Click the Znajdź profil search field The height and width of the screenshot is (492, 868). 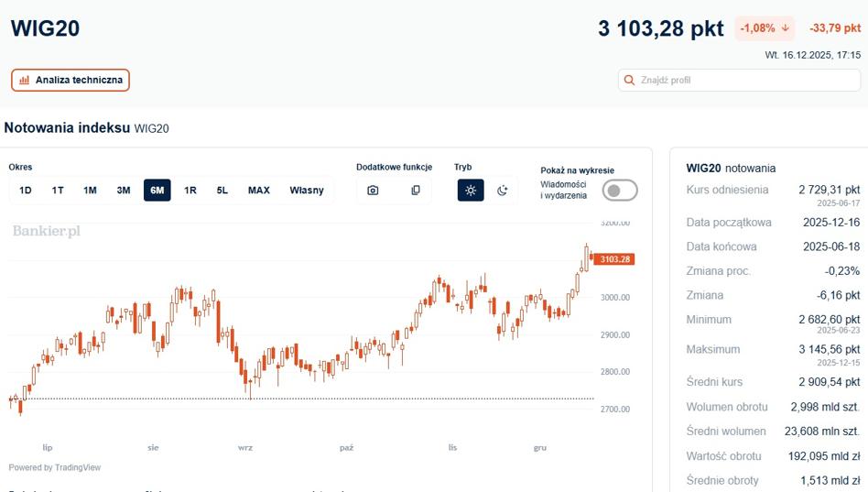coord(739,81)
